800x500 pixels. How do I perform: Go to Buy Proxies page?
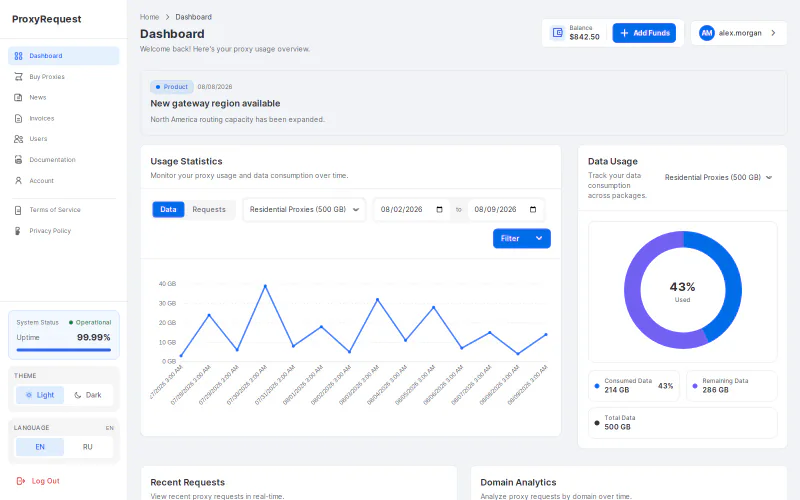(x=64, y=77)
